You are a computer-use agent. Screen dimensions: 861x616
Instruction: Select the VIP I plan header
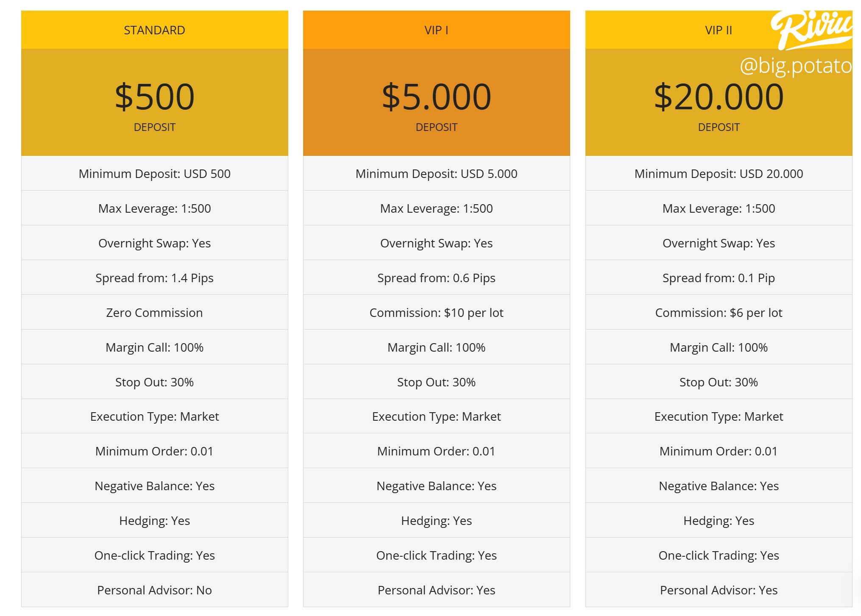(436, 30)
